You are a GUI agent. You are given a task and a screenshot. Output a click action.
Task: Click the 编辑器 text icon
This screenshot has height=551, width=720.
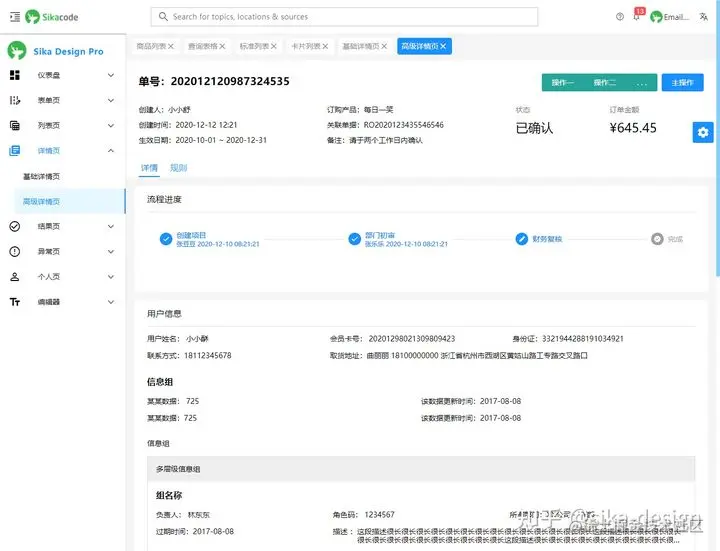click(x=15, y=302)
